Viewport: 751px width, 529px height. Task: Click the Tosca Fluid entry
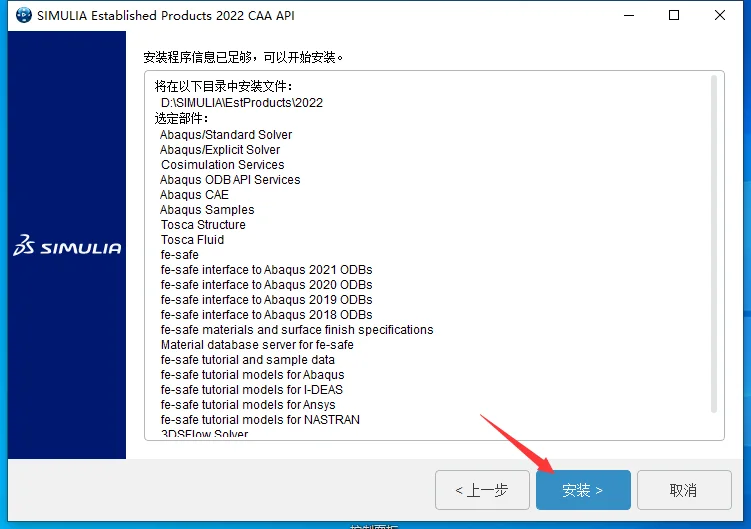193,240
